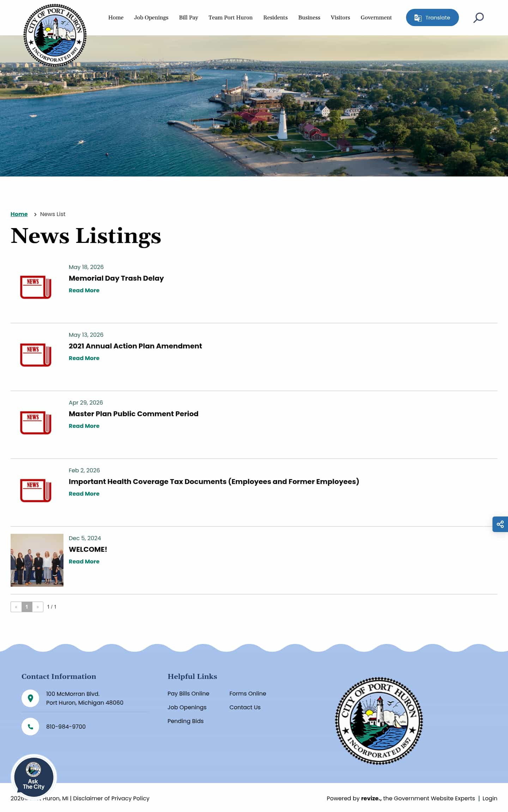The height and width of the screenshot is (812, 508).
Task: Open the Ask The City chat bubble
Action: [x=34, y=777]
